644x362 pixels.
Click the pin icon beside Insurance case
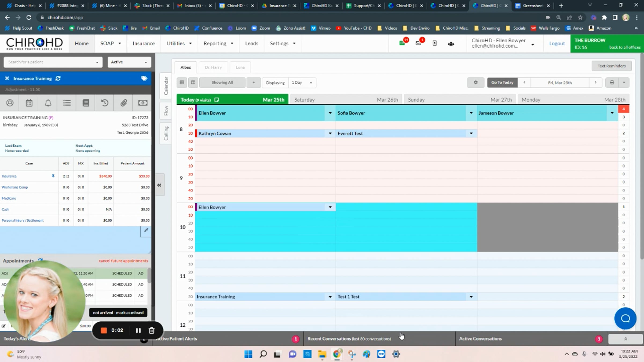pos(53,176)
